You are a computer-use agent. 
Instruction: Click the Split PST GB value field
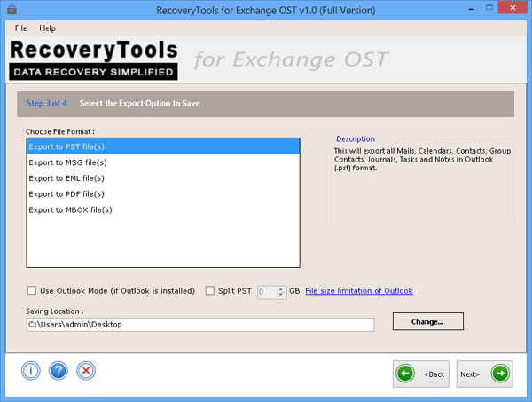coord(268,292)
